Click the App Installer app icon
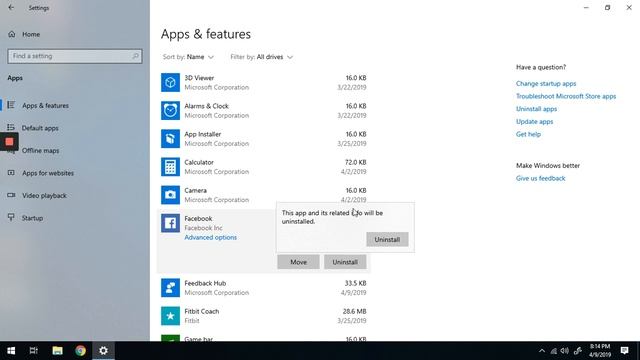This screenshot has height=360, width=640. pos(170,139)
